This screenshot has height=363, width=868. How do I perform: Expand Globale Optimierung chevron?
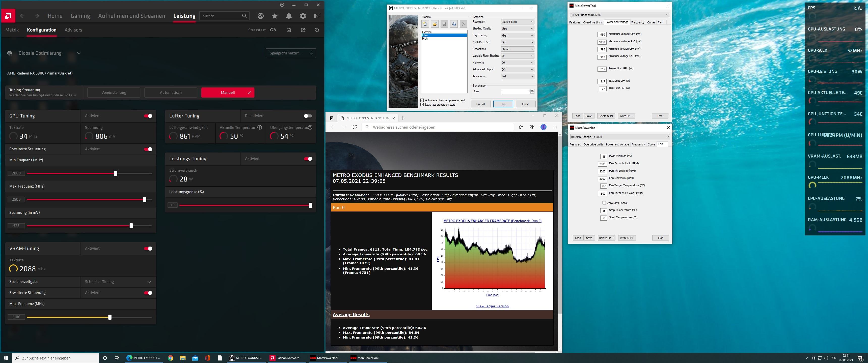(78, 53)
